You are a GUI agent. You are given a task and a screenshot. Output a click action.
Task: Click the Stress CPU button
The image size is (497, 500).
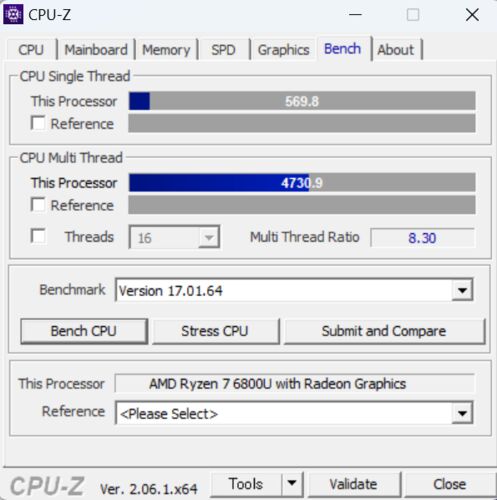(215, 331)
